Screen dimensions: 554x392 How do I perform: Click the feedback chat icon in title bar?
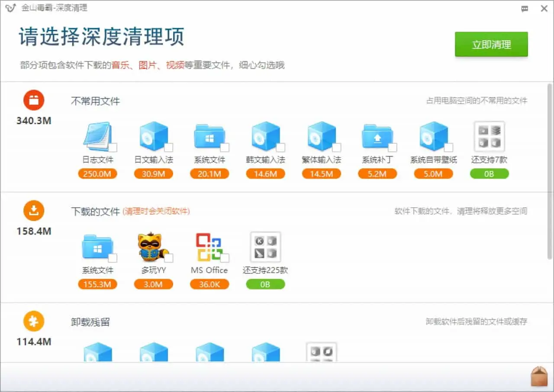[525, 8]
